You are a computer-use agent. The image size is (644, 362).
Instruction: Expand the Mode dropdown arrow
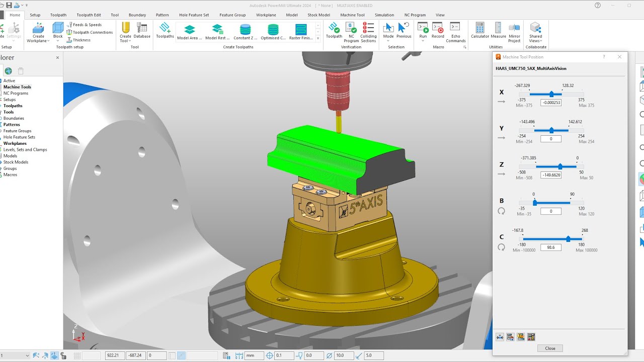pyautogui.click(x=388, y=41)
